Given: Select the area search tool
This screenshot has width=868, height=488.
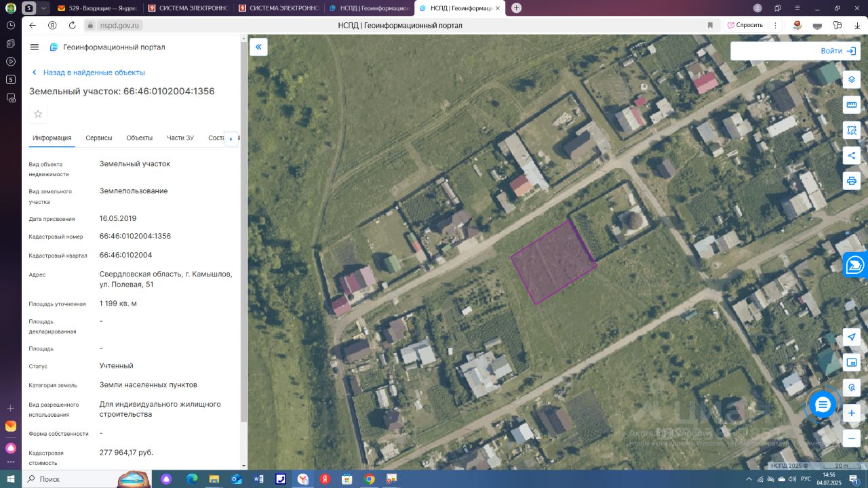Looking at the screenshot, I should click(852, 130).
